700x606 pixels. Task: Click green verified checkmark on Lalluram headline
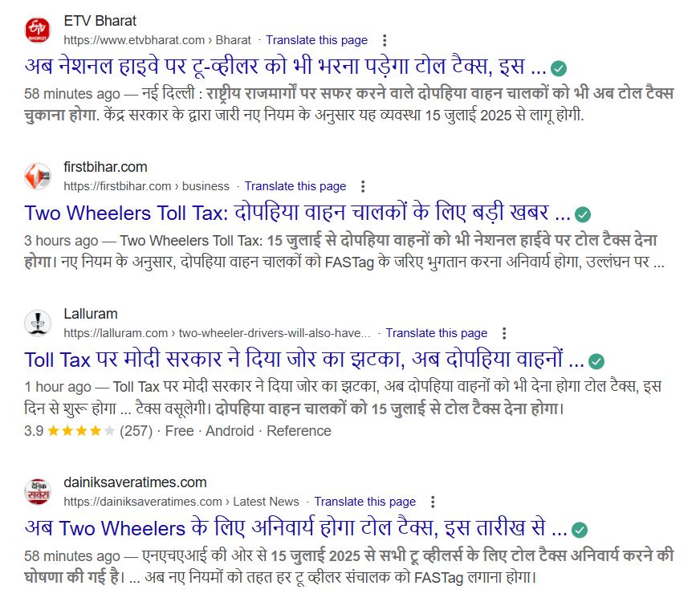596,361
